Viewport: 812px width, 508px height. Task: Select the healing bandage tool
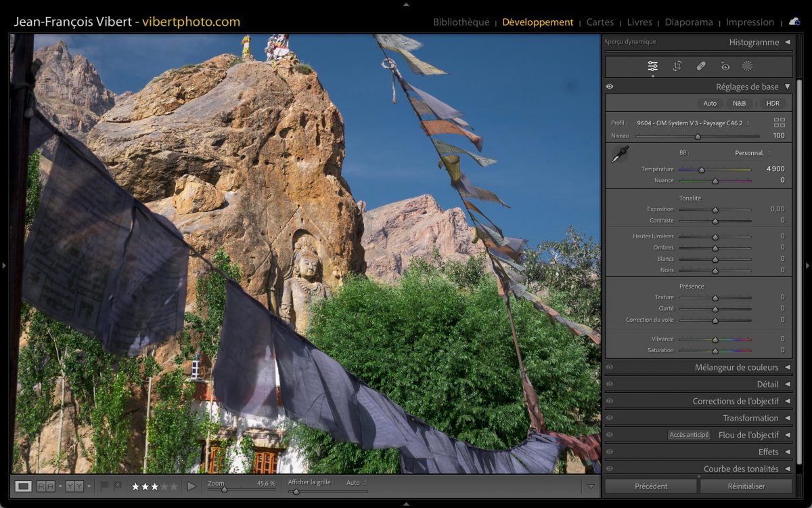(x=701, y=66)
